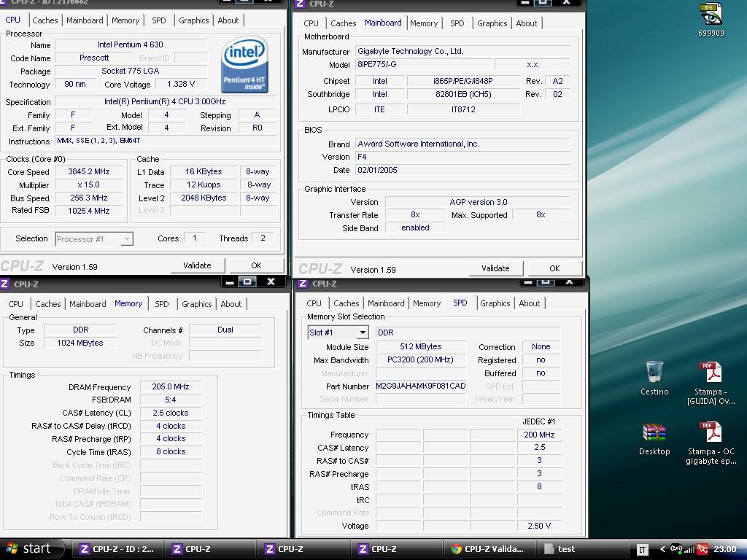Open the 699909 desktop image file

711,20
